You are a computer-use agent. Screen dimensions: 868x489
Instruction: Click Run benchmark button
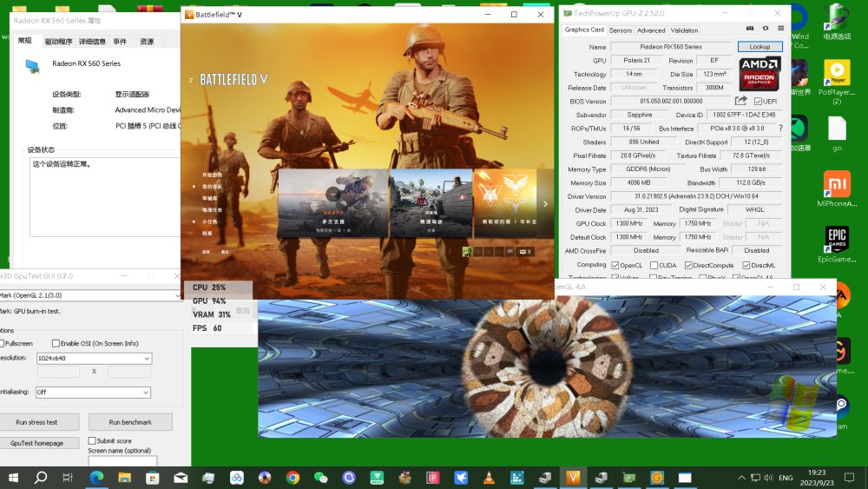[x=130, y=422]
